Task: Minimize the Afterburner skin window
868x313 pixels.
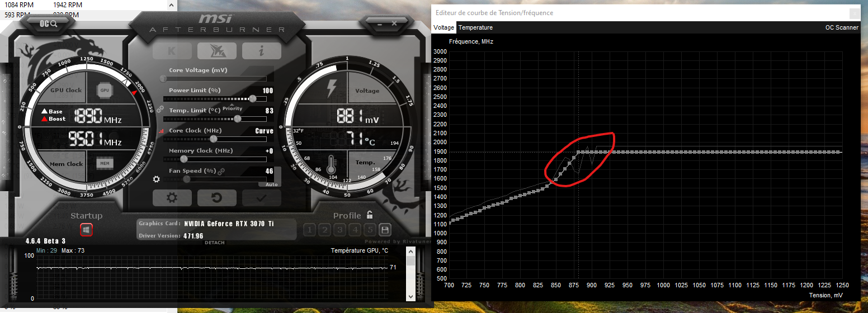Action: [x=379, y=23]
